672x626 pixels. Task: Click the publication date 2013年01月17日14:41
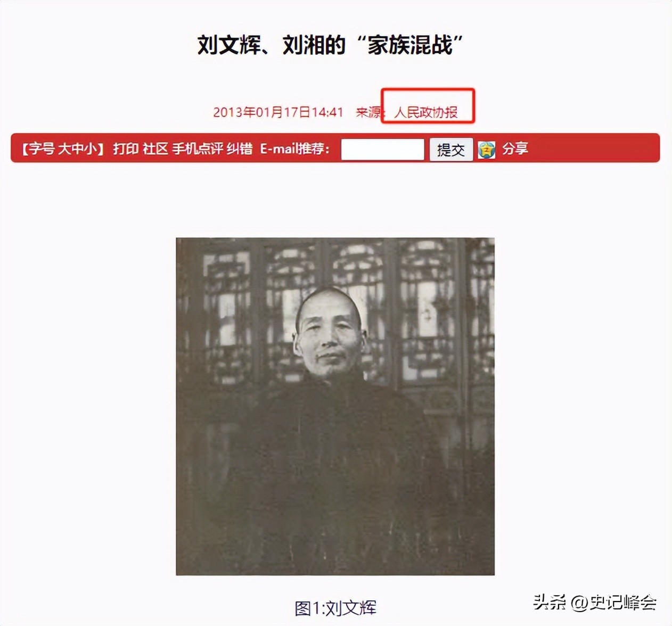pos(278,112)
